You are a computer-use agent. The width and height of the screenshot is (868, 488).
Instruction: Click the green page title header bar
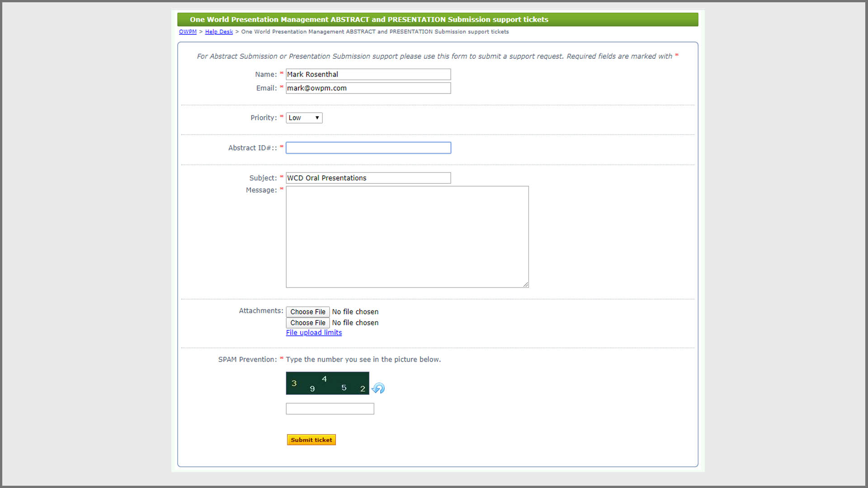click(x=437, y=19)
